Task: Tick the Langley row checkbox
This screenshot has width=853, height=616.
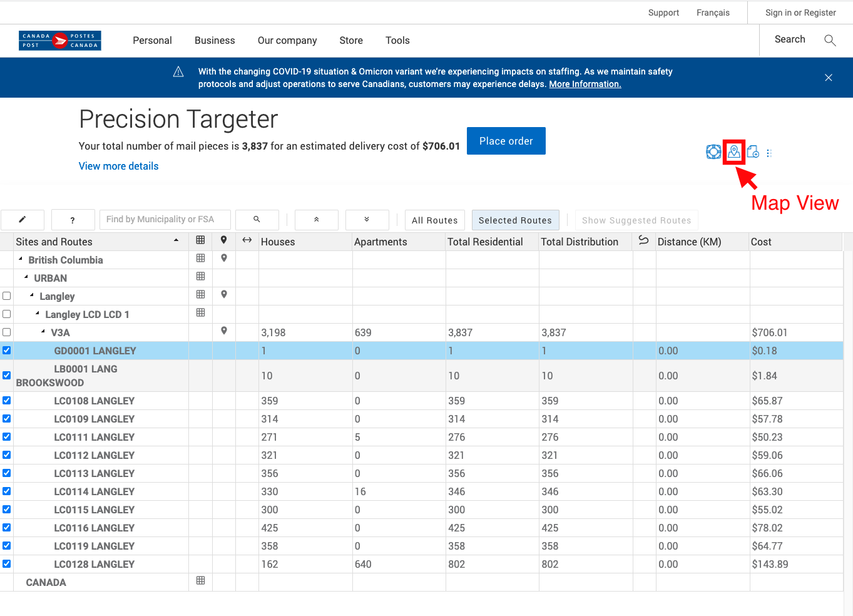Action: tap(7, 296)
